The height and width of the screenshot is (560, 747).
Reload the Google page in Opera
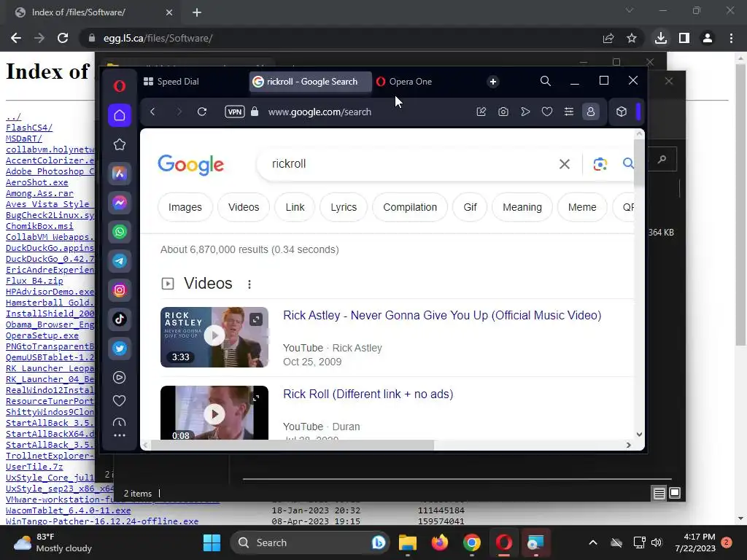[x=202, y=112]
